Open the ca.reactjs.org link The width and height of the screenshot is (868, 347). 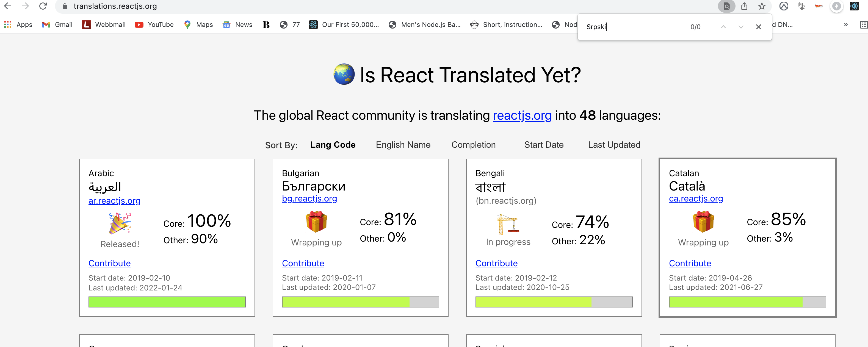coord(696,198)
